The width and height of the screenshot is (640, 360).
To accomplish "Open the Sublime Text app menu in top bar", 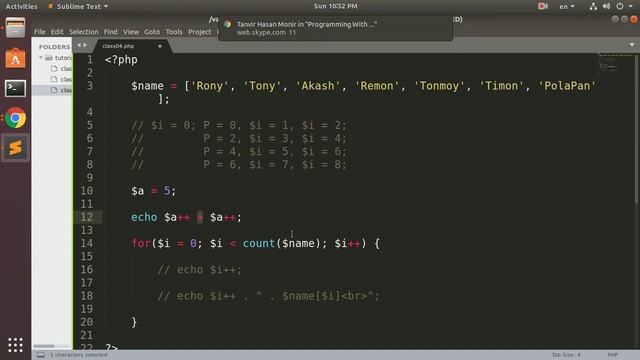I will pos(78,6).
